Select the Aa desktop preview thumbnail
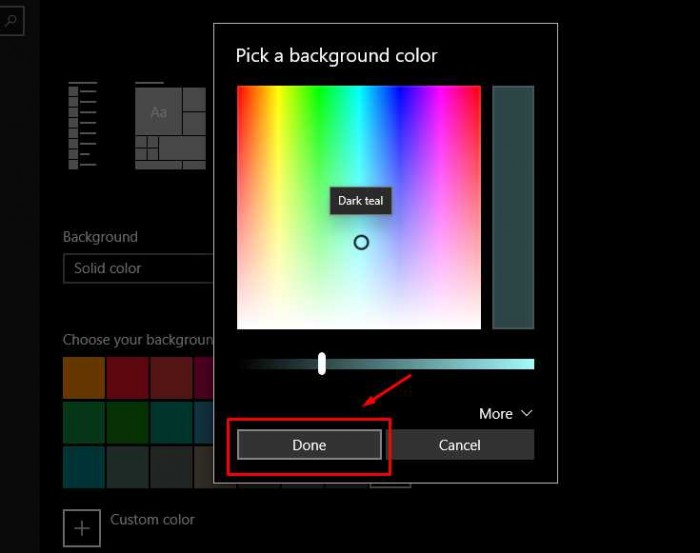Screen dimensions: 700x553 [170, 127]
